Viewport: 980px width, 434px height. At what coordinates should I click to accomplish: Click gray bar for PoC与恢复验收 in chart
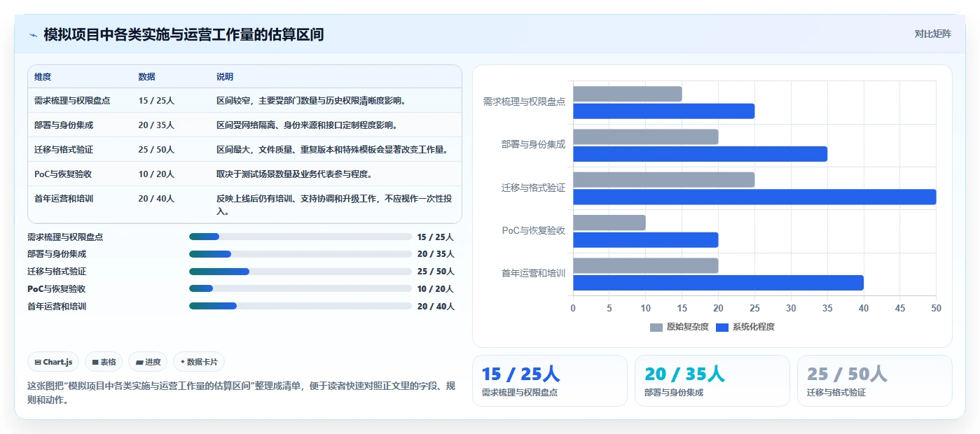(609, 223)
